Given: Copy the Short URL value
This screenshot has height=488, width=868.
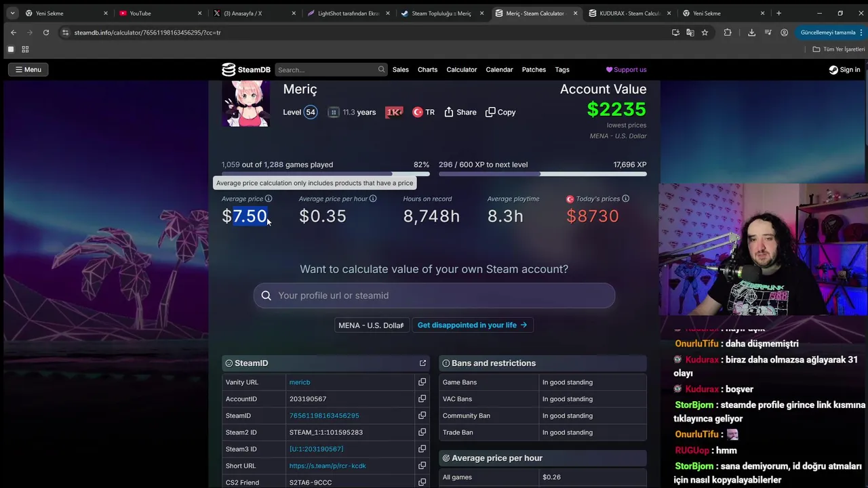Looking at the screenshot, I should pos(422,466).
